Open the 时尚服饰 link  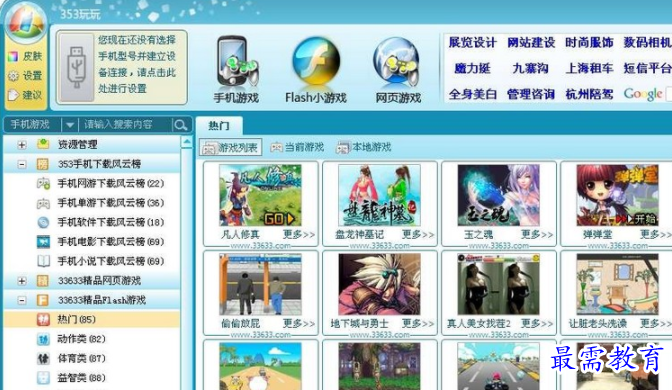click(589, 42)
